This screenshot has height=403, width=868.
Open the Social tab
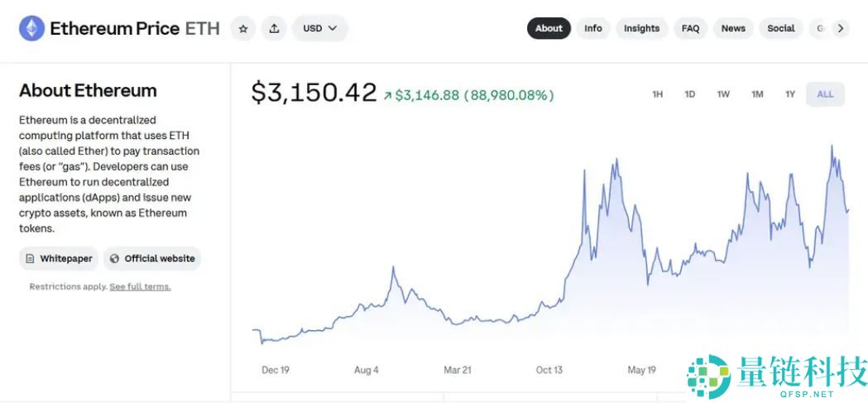click(x=780, y=28)
